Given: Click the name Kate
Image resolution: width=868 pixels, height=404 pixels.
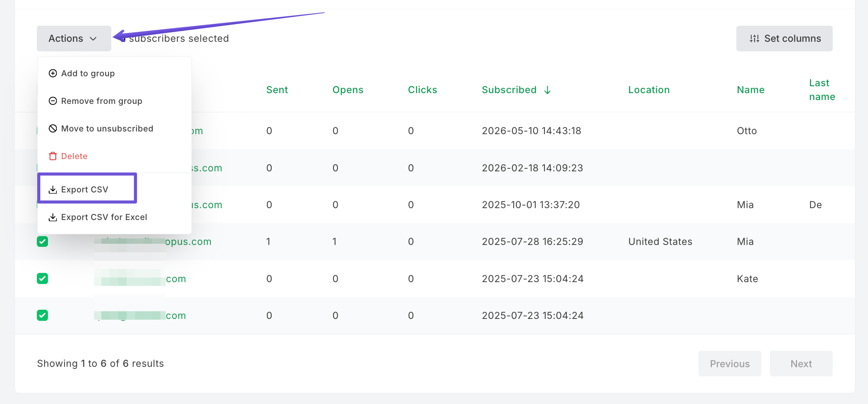Looking at the screenshot, I should [x=748, y=279].
